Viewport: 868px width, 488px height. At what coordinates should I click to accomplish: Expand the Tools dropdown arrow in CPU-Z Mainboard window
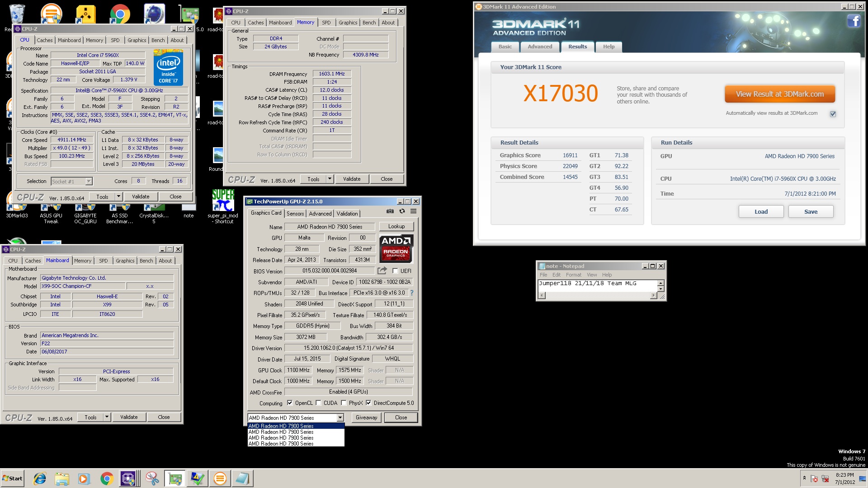(x=107, y=417)
